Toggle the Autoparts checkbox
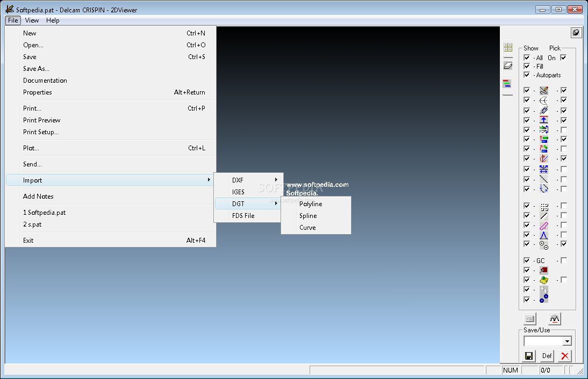Image resolution: width=588 pixels, height=379 pixels. click(x=527, y=75)
